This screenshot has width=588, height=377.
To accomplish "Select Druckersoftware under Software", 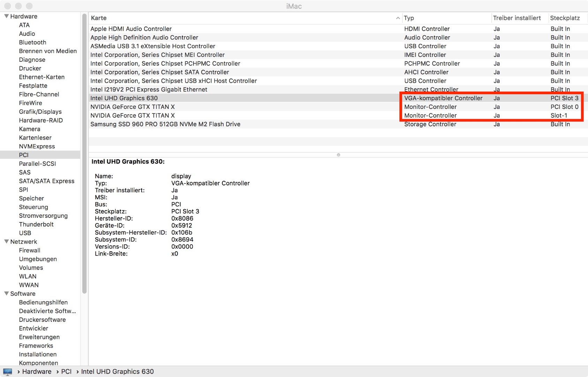I will tap(42, 320).
